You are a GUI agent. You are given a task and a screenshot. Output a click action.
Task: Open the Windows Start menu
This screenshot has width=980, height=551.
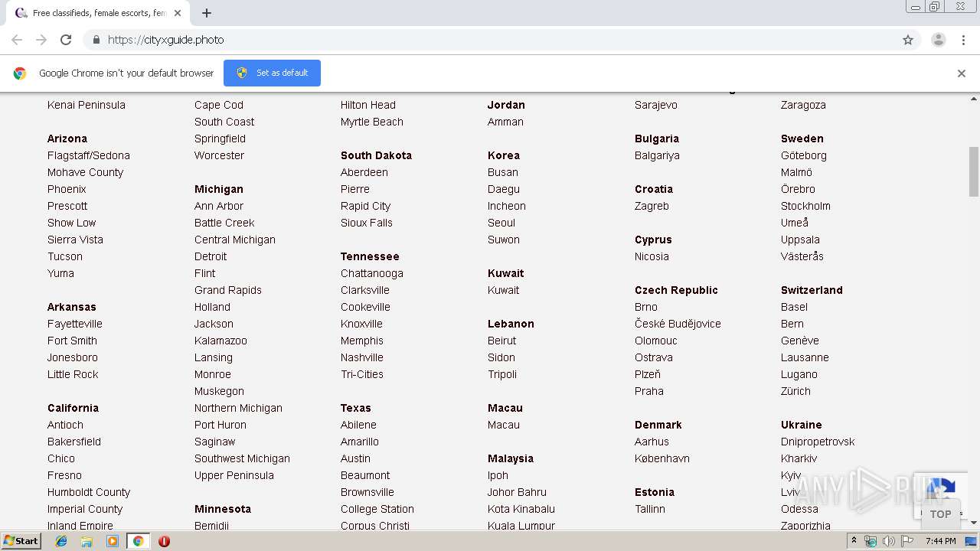click(21, 541)
